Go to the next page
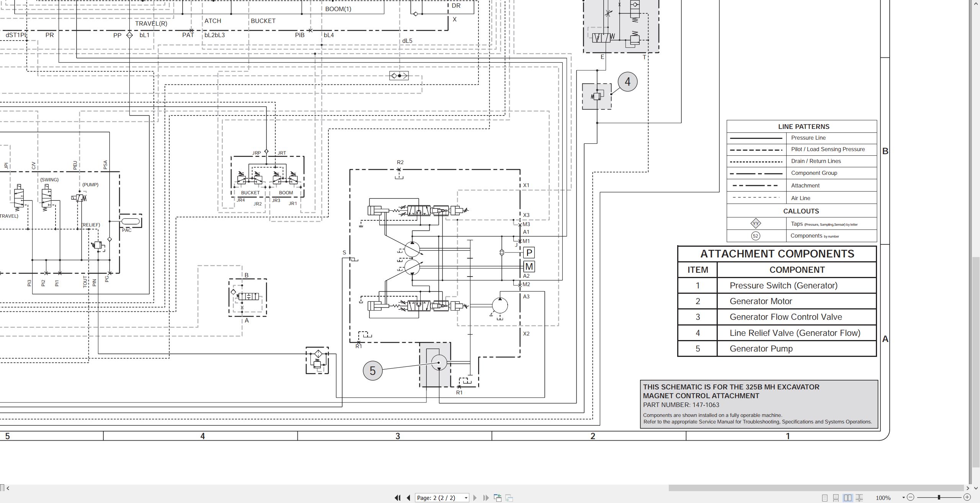This screenshot has width=980, height=503. pos(475,498)
